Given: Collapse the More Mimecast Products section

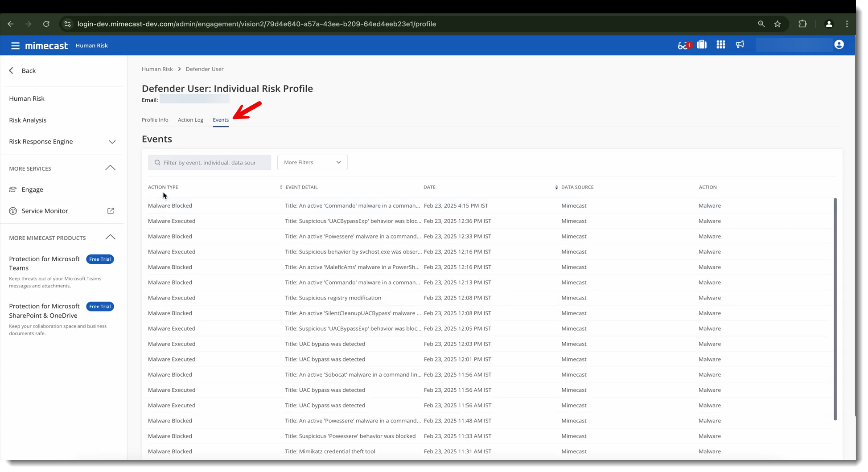Looking at the screenshot, I should [110, 237].
